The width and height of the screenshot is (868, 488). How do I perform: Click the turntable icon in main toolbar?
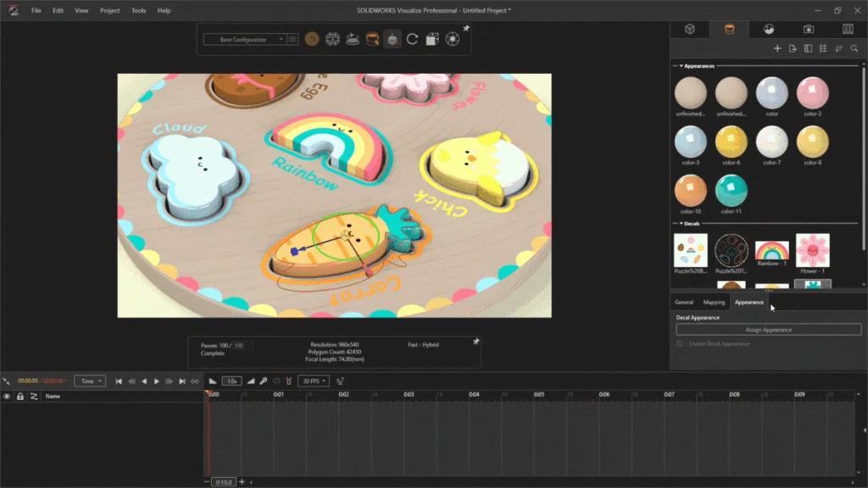click(x=352, y=39)
